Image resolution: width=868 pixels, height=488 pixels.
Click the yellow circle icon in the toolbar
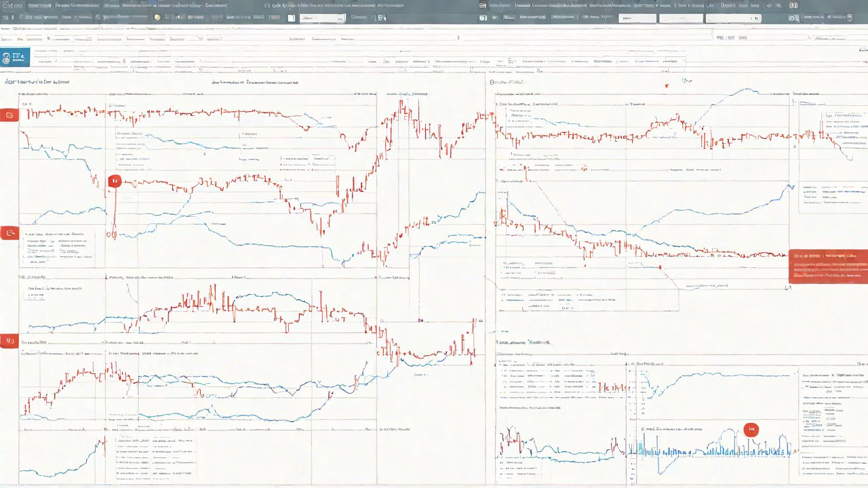(x=158, y=18)
